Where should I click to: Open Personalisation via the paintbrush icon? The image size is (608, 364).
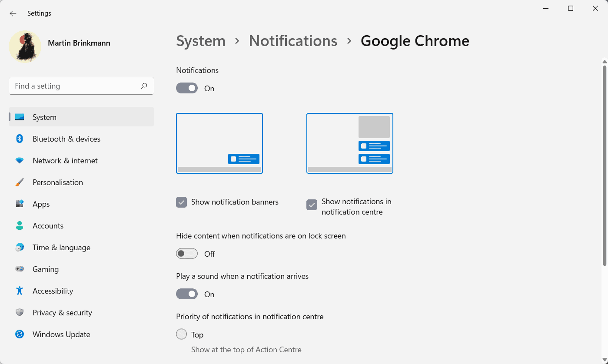coord(20,182)
